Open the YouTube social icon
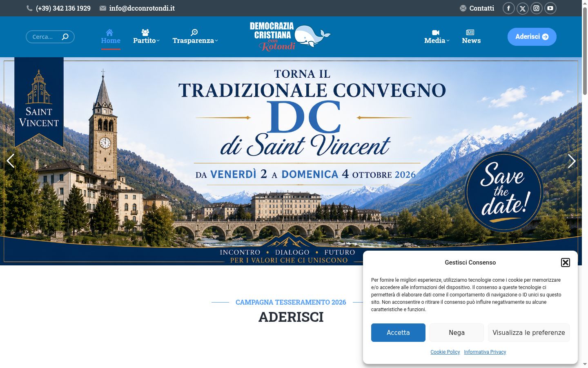This screenshot has height=368, width=588. (550, 8)
